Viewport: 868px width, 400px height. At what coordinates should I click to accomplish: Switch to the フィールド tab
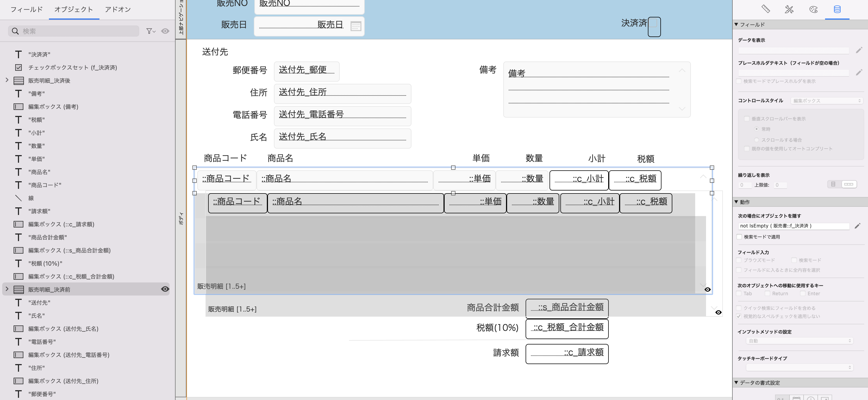[x=26, y=10]
